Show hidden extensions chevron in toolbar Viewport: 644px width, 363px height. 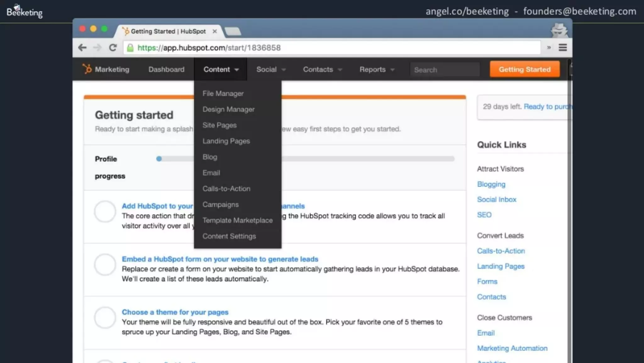pos(549,48)
